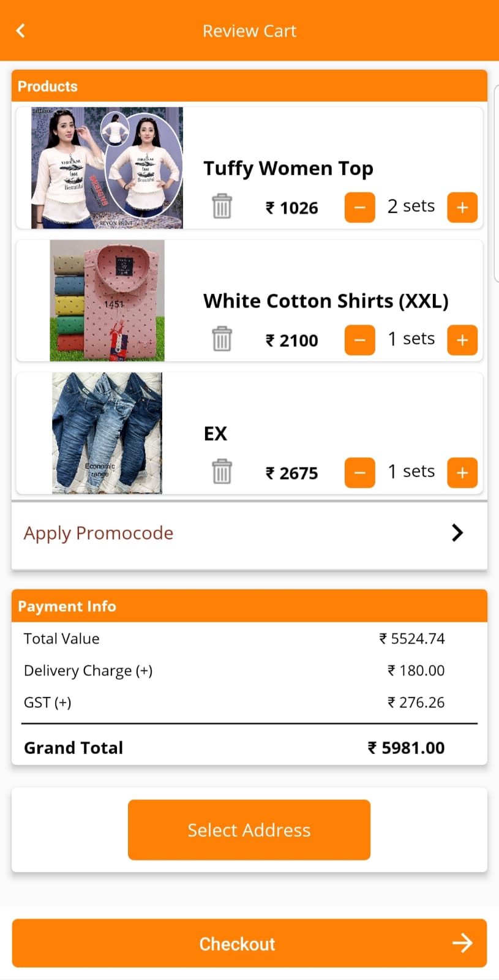
Task: Tap the blue jeans product photo
Action: [107, 433]
